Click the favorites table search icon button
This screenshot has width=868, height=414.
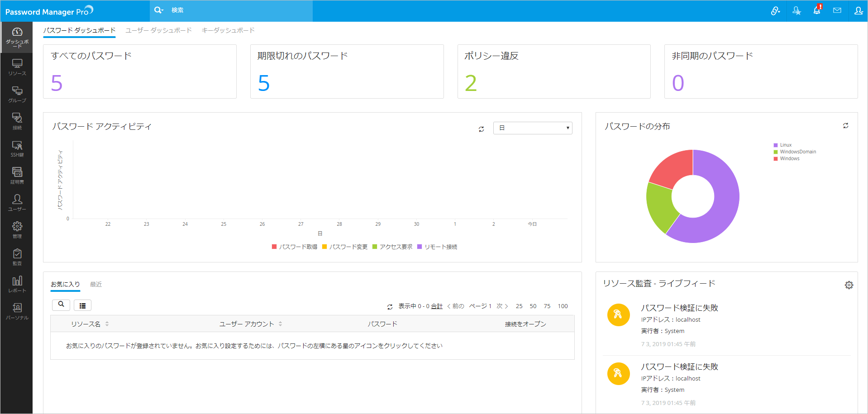coord(61,305)
